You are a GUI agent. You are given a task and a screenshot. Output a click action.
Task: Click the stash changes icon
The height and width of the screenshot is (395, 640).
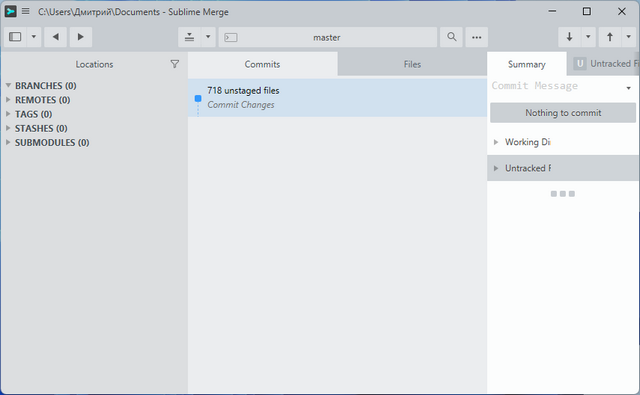pos(189,37)
